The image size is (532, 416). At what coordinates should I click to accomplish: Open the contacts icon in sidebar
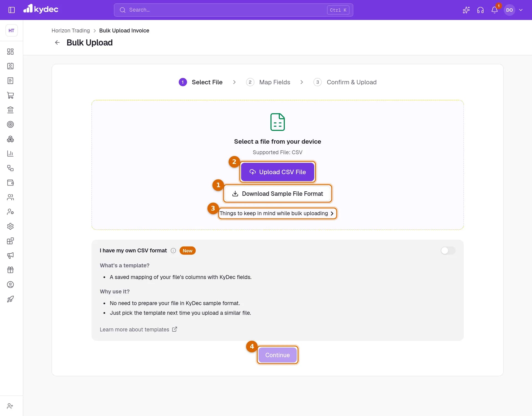10,66
